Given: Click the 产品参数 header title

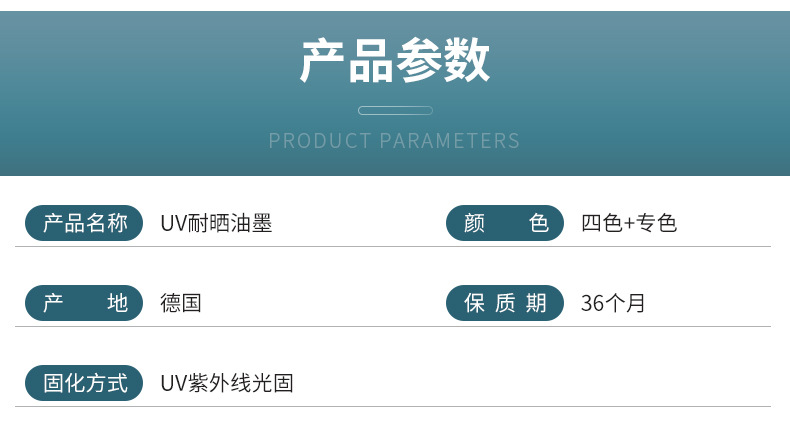Looking at the screenshot, I should coord(395,62).
